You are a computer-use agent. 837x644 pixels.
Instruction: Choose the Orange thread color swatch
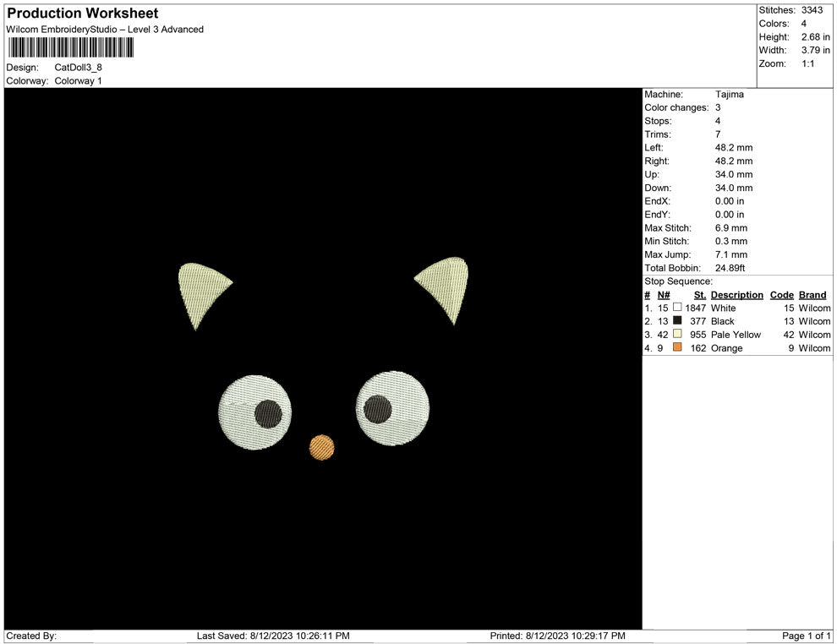[x=677, y=348]
